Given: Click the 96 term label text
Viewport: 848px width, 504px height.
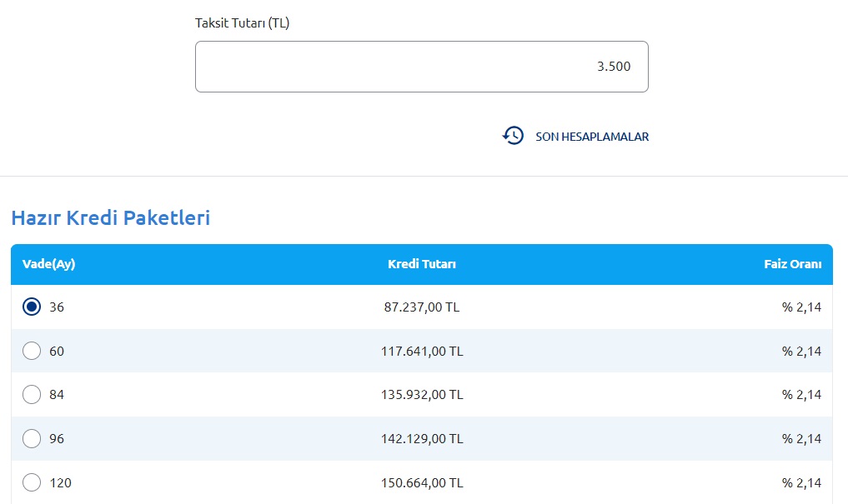Looking at the screenshot, I should click(x=57, y=439).
